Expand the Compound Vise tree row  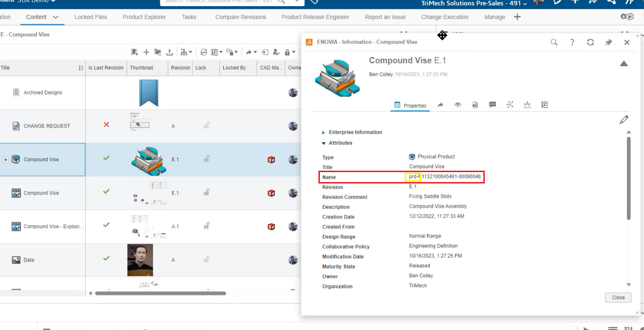tap(6, 160)
